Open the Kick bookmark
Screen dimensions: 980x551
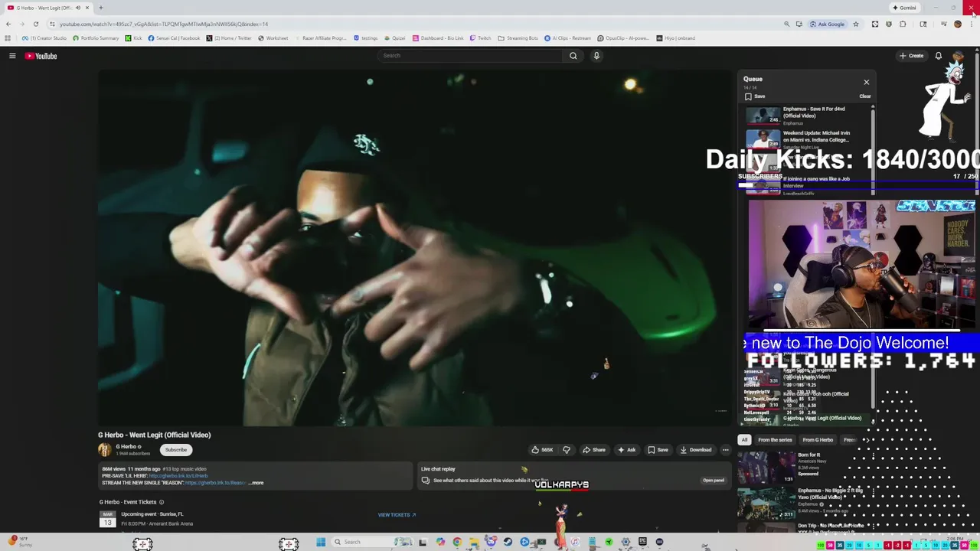click(x=134, y=38)
